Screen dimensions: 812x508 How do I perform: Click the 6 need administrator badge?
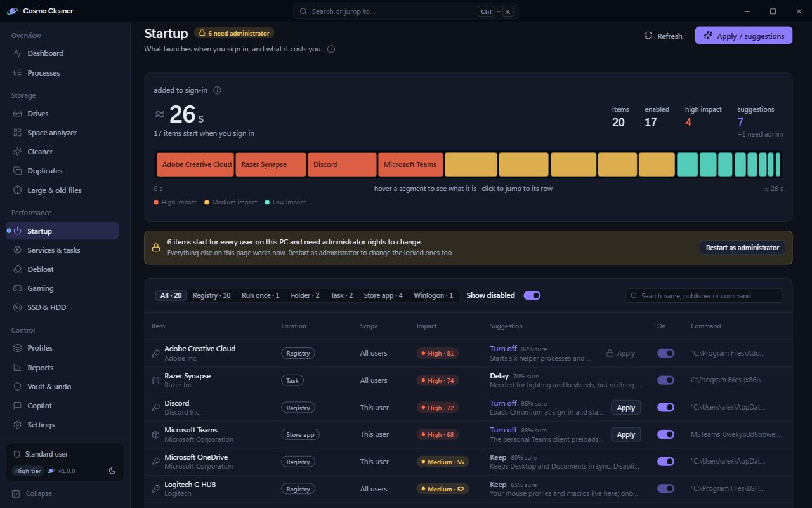coord(235,33)
